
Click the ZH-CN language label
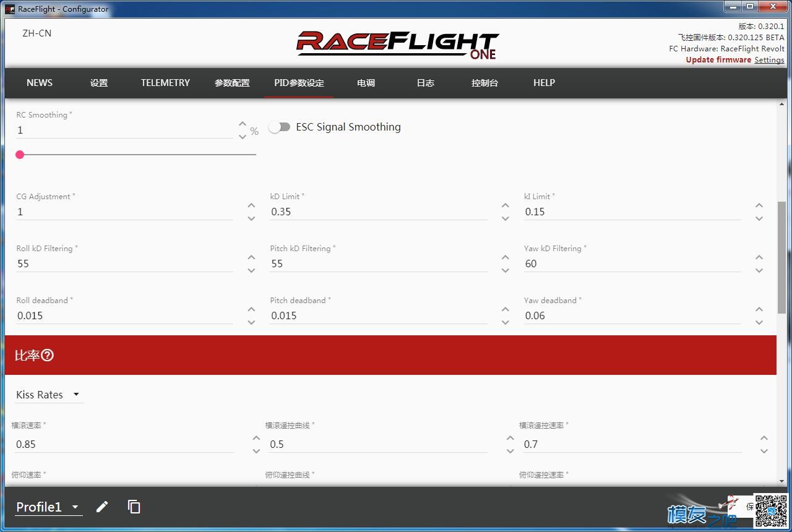tap(37, 33)
